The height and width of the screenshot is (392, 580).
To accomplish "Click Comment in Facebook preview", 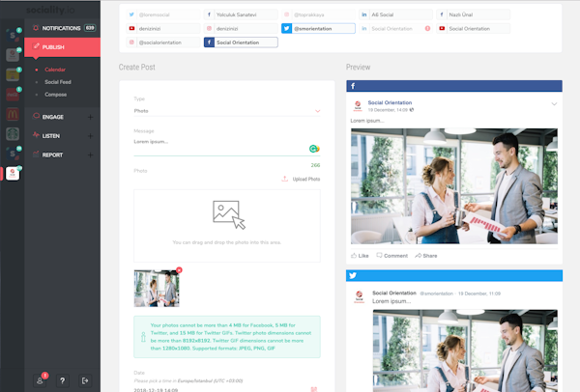I will pyautogui.click(x=392, y=256).
